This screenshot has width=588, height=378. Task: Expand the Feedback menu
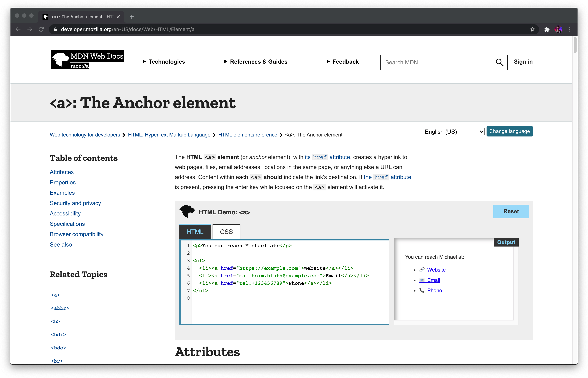tap(343, 62)
